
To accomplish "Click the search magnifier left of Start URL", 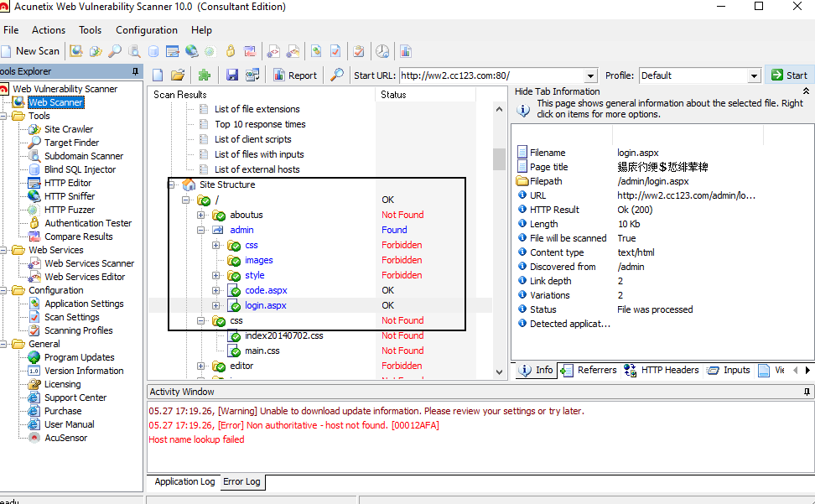I will click(337, 75).
